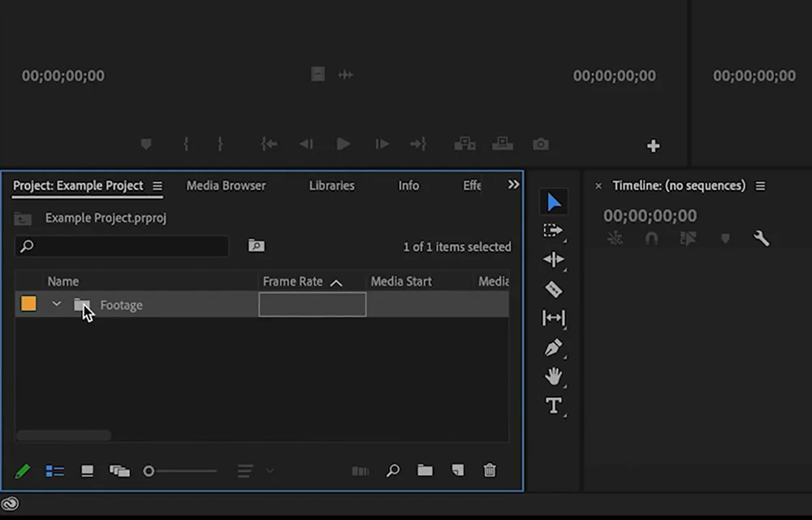Switch Project panel to Icon View
Screen dimensions: 812x520
(x=87, y=470)
